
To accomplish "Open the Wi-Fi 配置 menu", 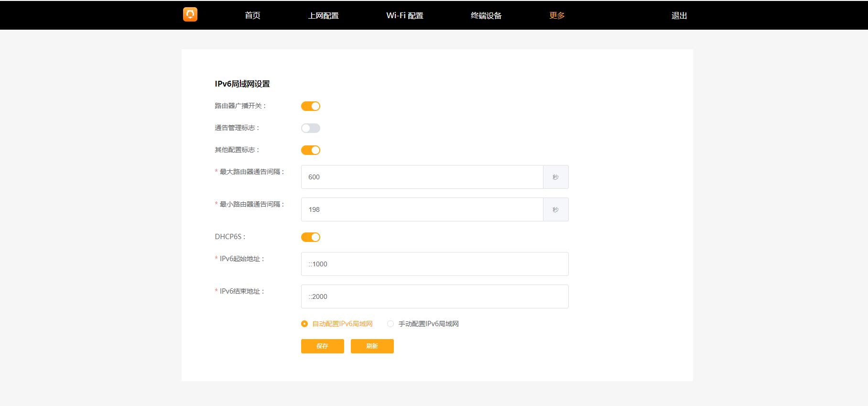I will (405, 15).
